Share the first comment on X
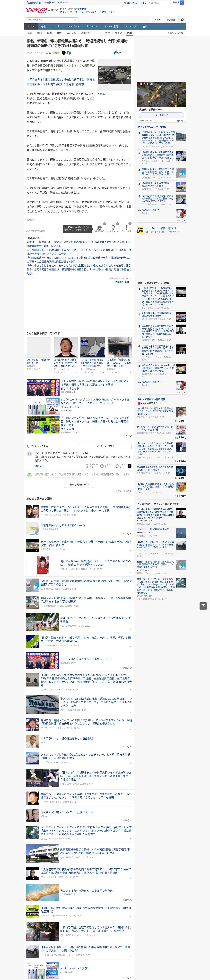Viewport: 210px width, 980px height. (x=130, y=466)
